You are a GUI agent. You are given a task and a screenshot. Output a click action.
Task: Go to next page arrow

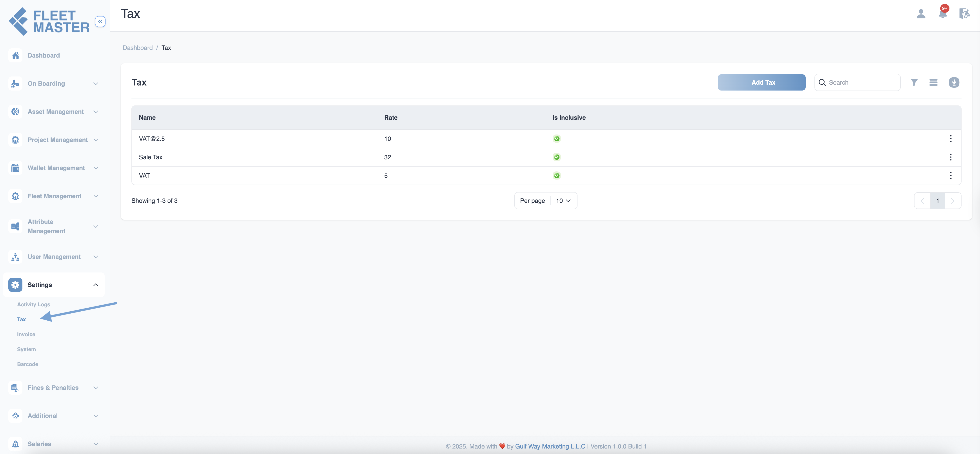[953, 201]
